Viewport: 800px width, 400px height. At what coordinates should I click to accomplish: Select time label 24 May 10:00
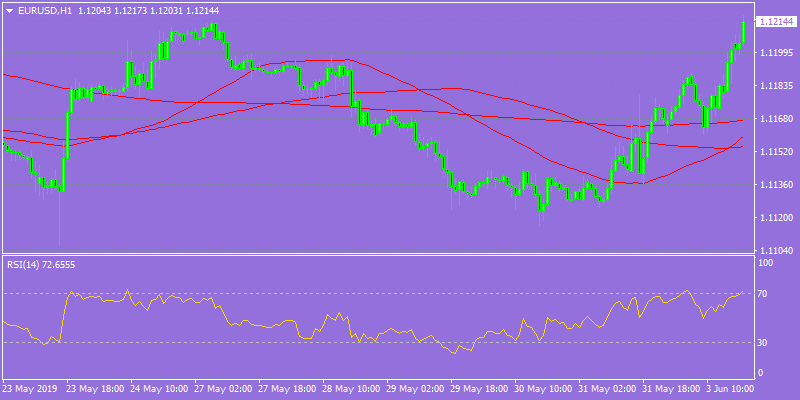[x=160, y=389]
